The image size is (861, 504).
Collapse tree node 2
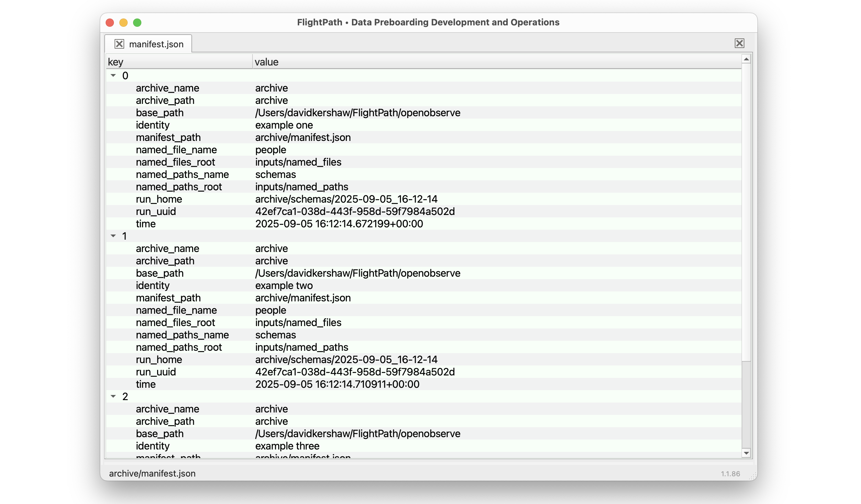[x=113, y=396]
